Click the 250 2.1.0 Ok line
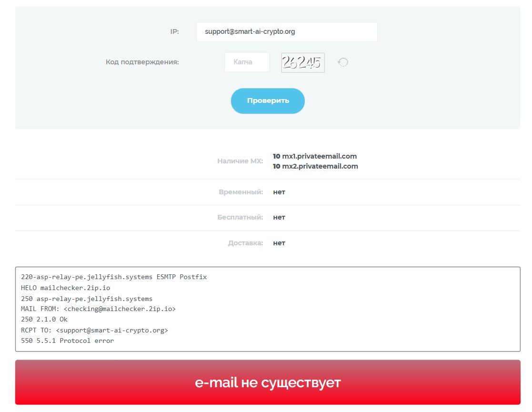Viewport: 532px width, 412px height. pyautogui.click(x=44, y=319)
